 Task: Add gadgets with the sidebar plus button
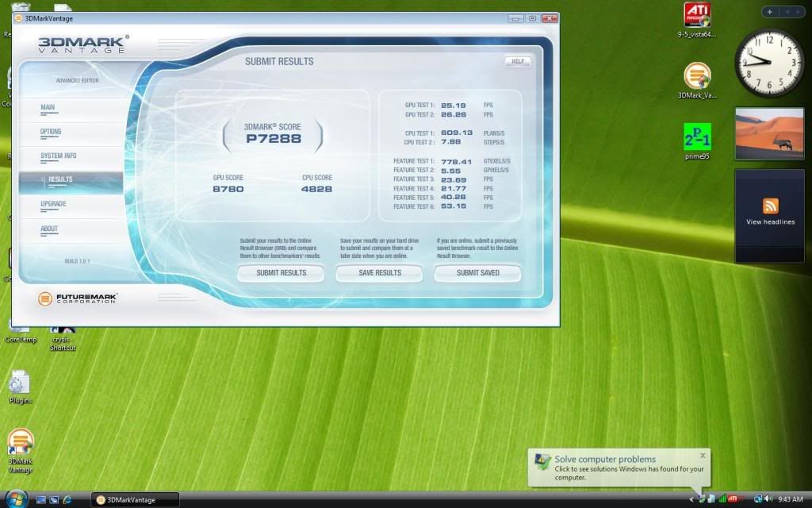(x=769, y=12)
